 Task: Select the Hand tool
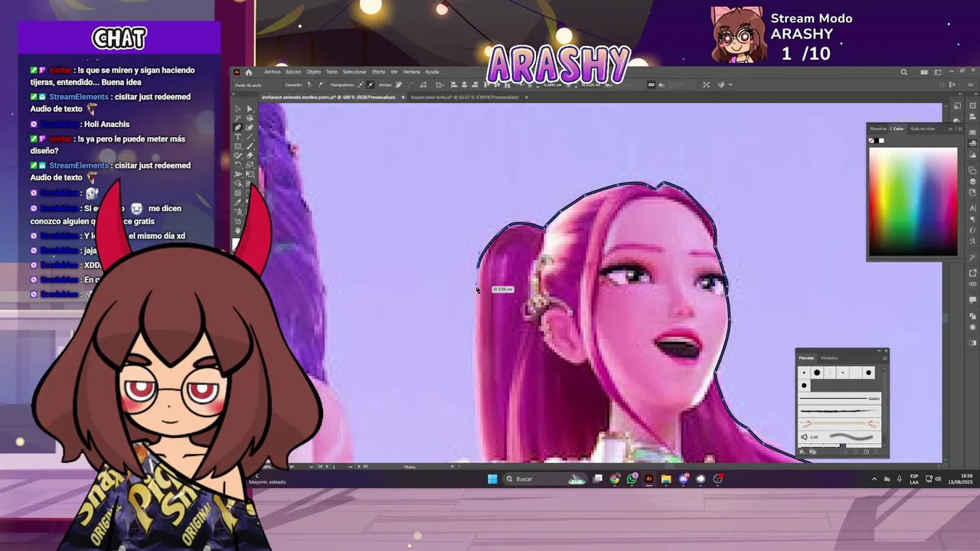coord(237,230)
